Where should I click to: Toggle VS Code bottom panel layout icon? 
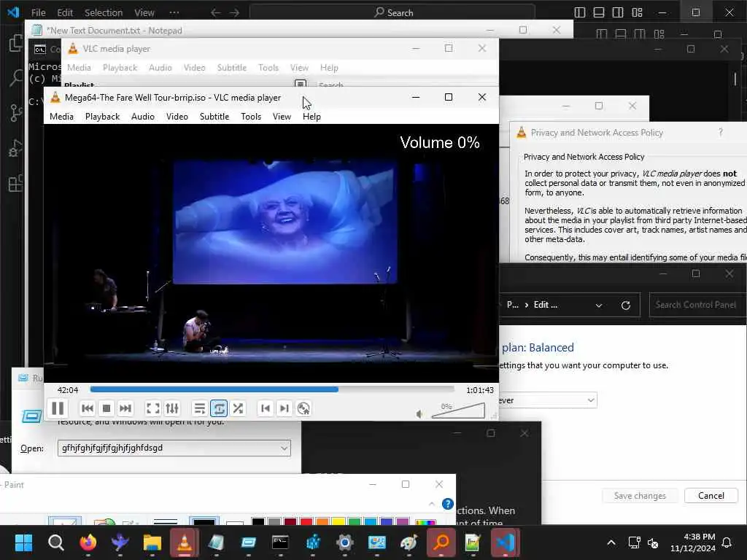pos(599,12)
